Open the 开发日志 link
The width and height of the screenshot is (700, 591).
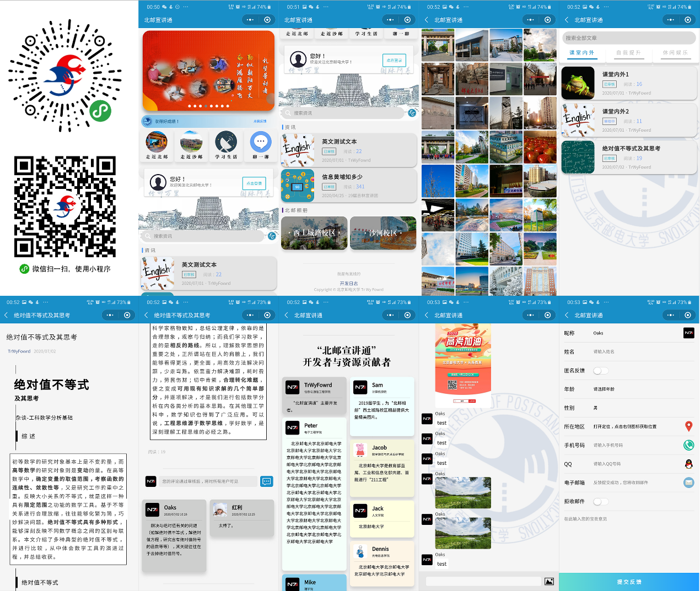(349, 283)
